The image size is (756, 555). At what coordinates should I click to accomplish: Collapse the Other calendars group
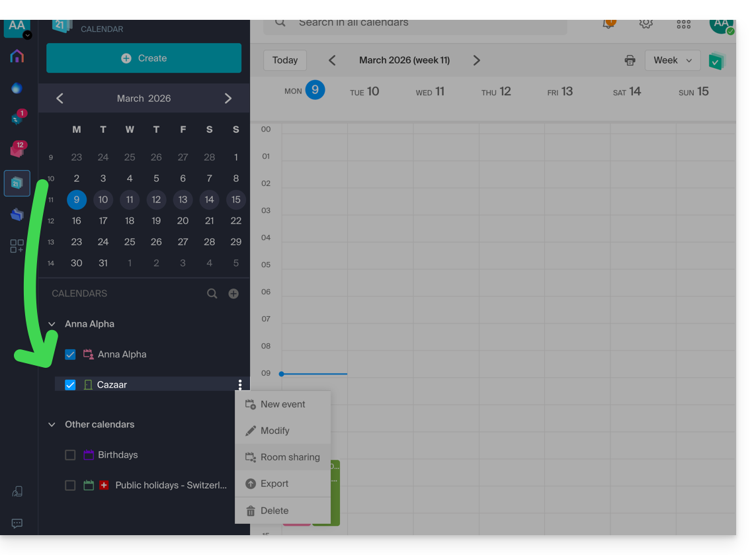click(x=52, y=425)
